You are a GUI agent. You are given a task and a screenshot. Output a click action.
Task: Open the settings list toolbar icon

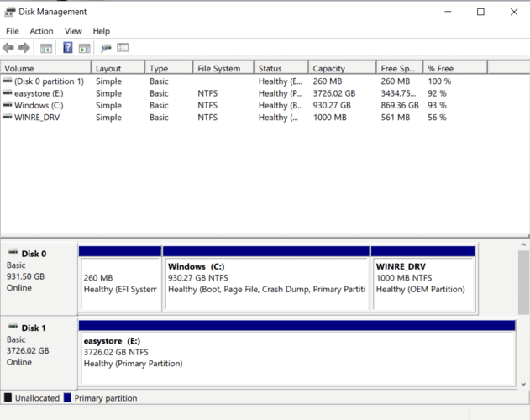coord(123,48)
